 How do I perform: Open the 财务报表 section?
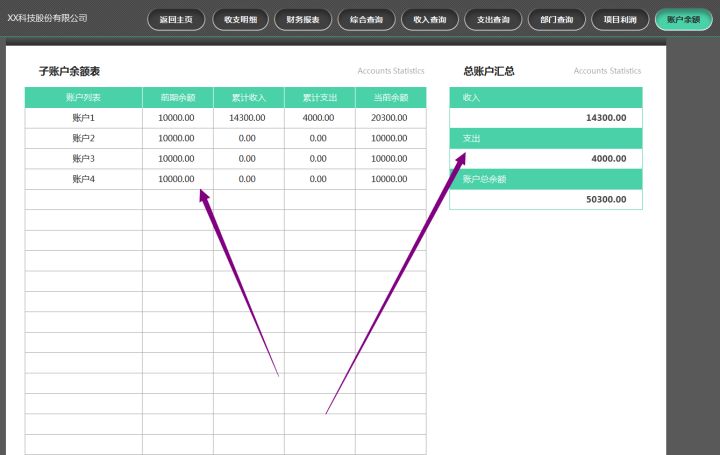[x=303, y=20]
